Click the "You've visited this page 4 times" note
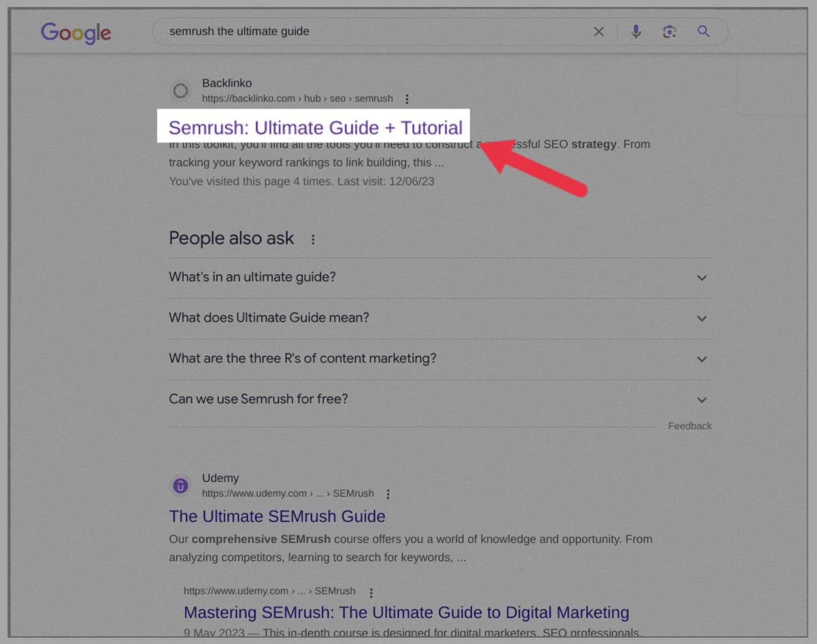The image size is (817, 644). [302, 181]
